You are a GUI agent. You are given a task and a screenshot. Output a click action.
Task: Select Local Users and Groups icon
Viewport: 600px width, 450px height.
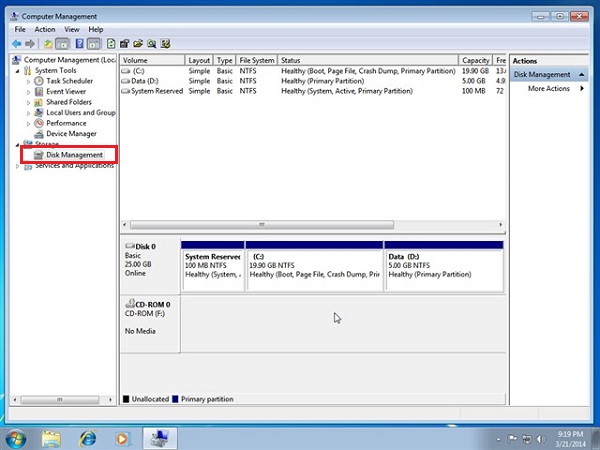(39, 112)
